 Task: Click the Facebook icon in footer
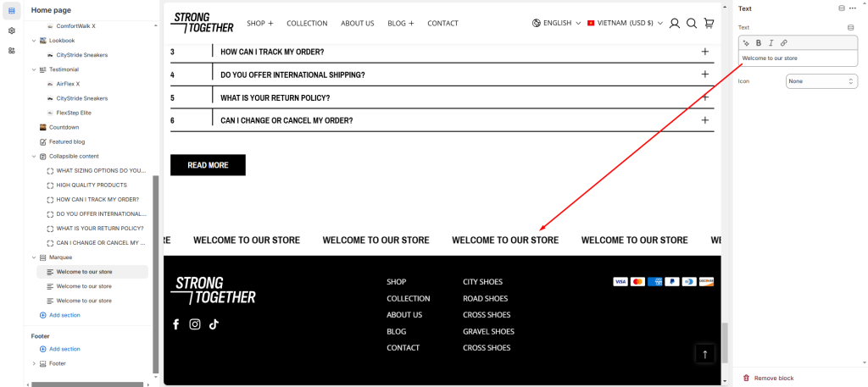tap(176, 324)
